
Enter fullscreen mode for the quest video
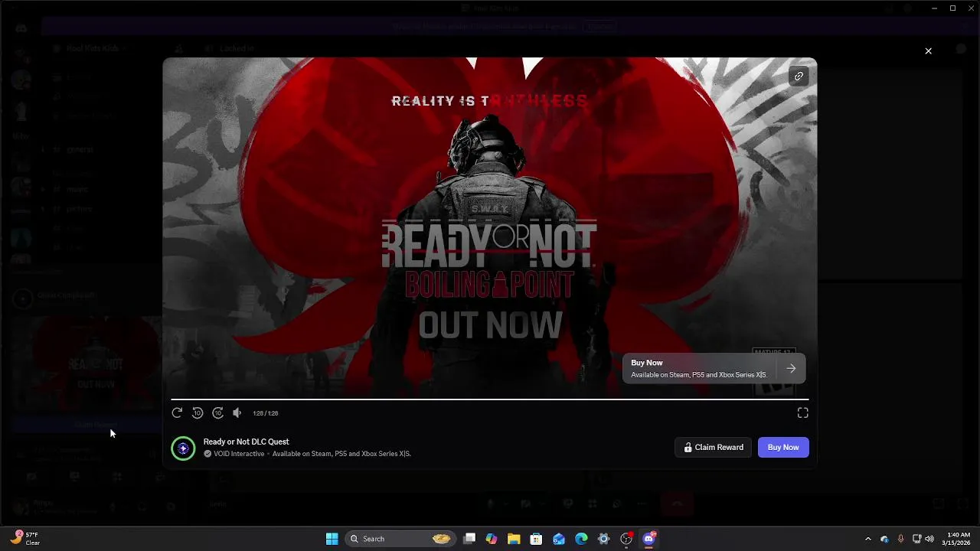click(802, 412)
